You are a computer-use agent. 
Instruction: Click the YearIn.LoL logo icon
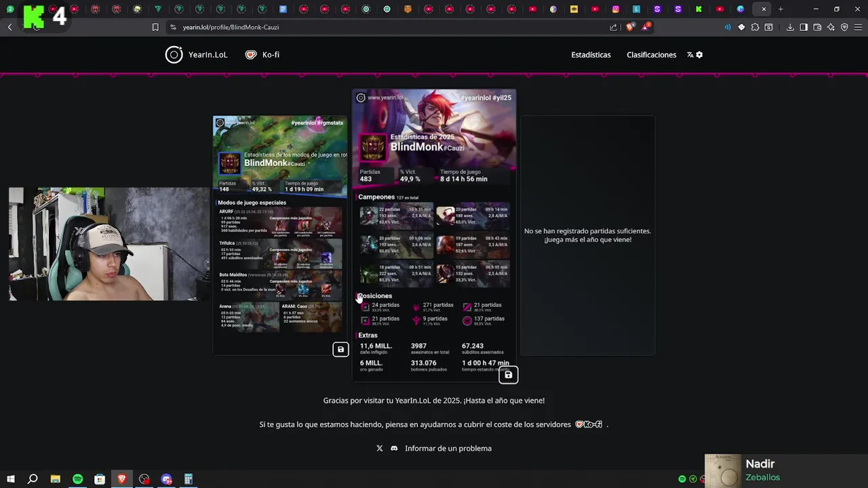174,55
